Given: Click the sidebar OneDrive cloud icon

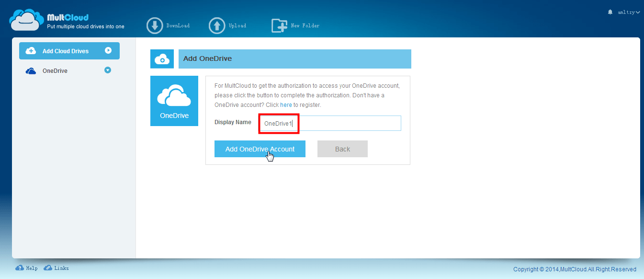Looking at the screenshot, I should [31, 71].
